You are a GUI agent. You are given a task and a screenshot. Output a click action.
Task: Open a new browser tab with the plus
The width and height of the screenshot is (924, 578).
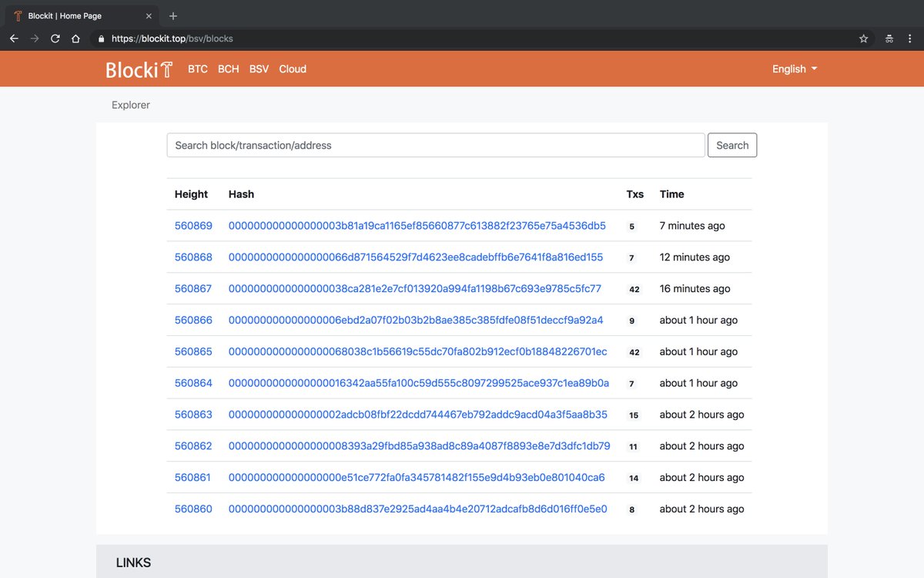tap(172, 15)
